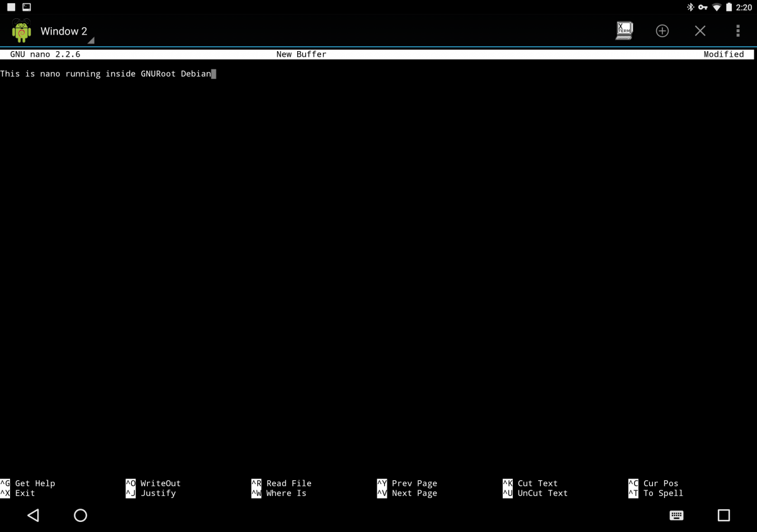Add a new terminal window with plus icon
Viewport: 757px width, 532px height.
(662, 31)
